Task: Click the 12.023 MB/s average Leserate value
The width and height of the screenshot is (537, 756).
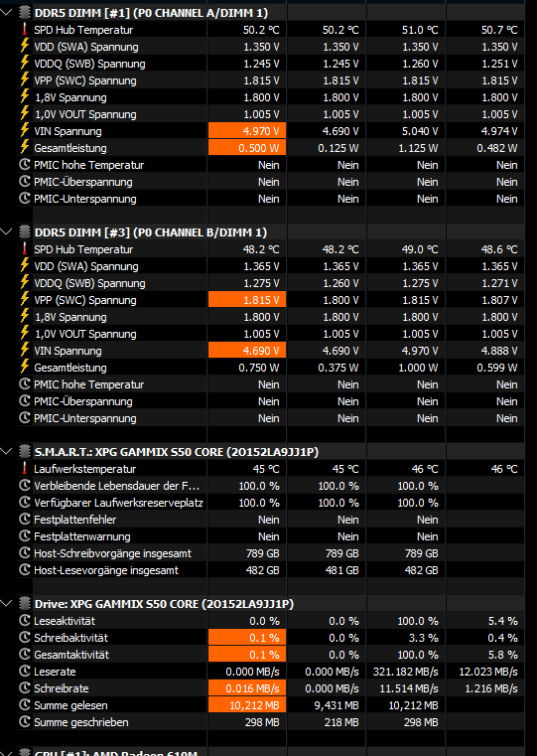Action: tap(488, 672)
